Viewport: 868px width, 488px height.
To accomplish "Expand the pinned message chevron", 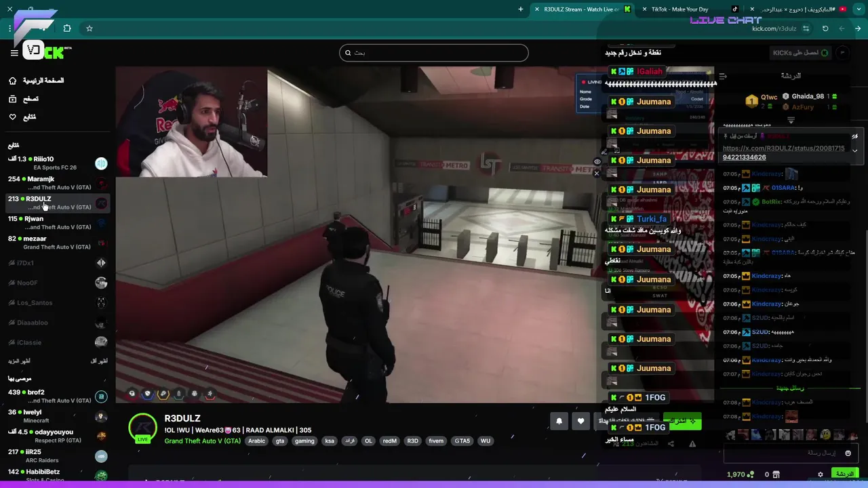I will 854,150.
